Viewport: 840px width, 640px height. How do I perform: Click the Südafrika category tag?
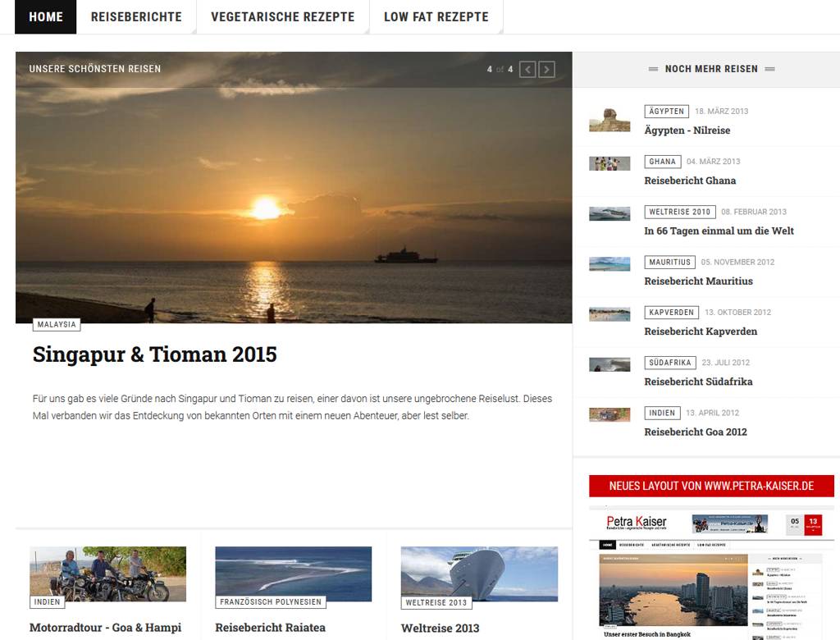pos(670,363)
